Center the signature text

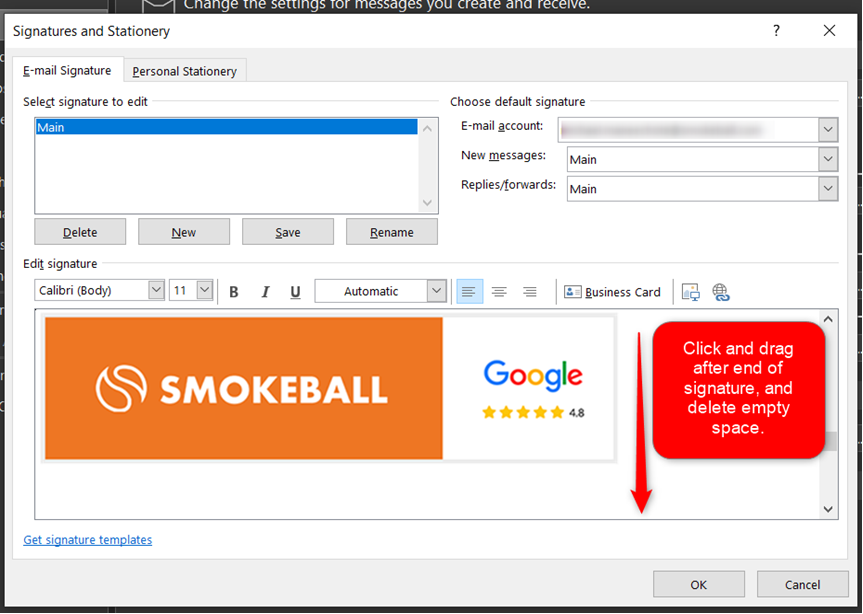click(x=499, y=292)
